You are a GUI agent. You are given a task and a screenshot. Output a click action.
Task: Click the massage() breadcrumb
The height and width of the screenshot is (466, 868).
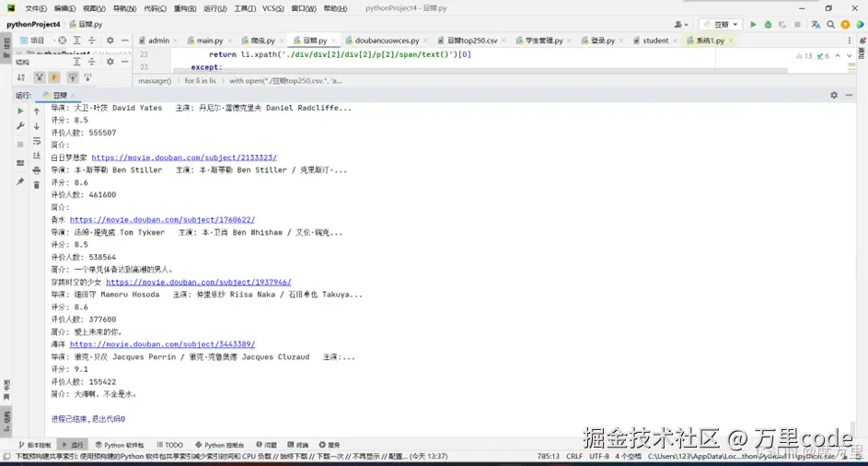[x=155, y=81]
